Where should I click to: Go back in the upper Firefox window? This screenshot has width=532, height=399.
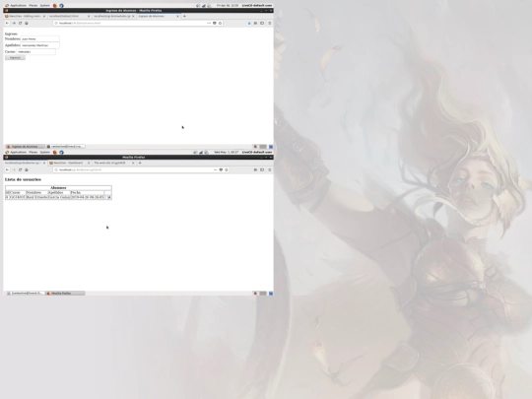tap(7, 23)
